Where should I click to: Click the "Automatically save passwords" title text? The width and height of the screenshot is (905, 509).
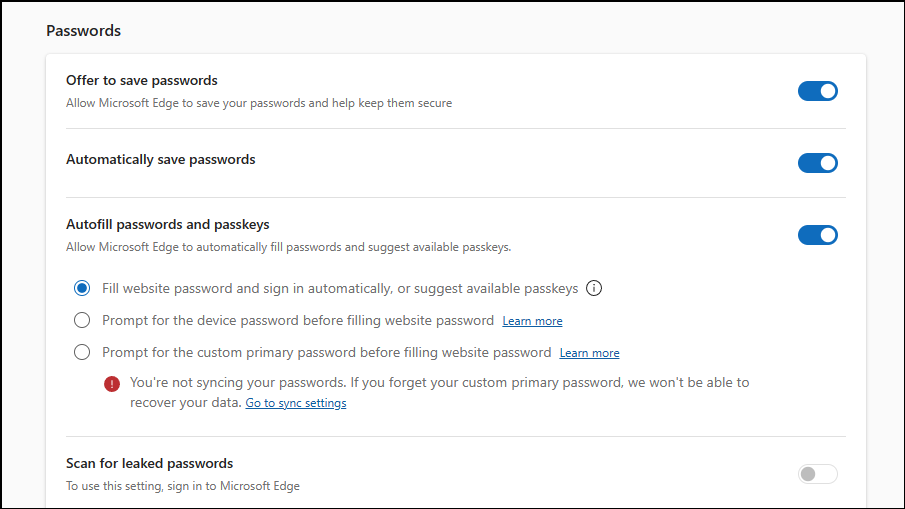pyautogui.click(x=160, y=160)
